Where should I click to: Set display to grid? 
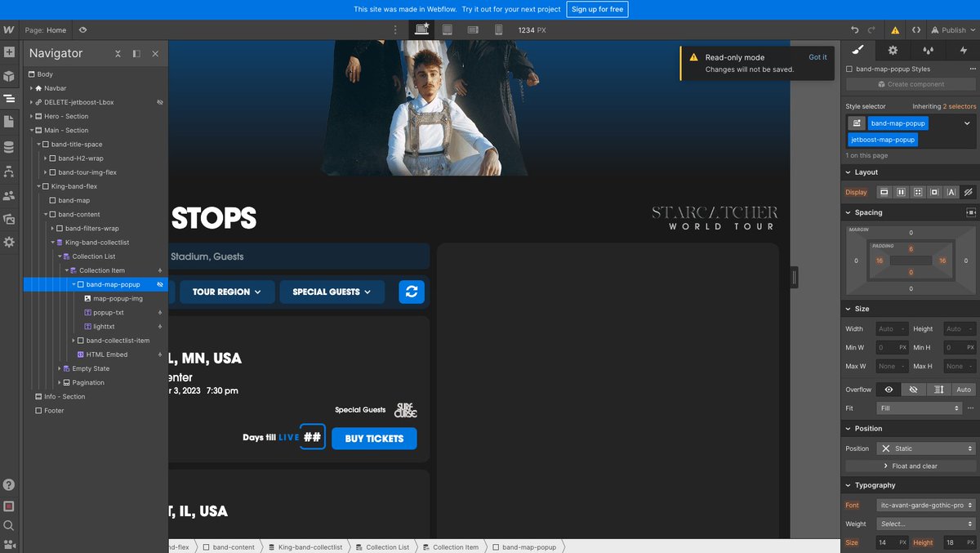point(918,193)
